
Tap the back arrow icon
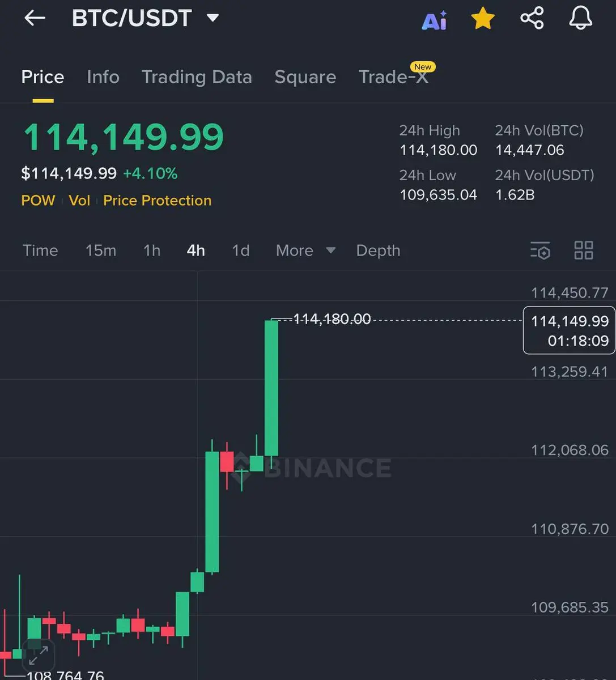click(x=35, y=18)
